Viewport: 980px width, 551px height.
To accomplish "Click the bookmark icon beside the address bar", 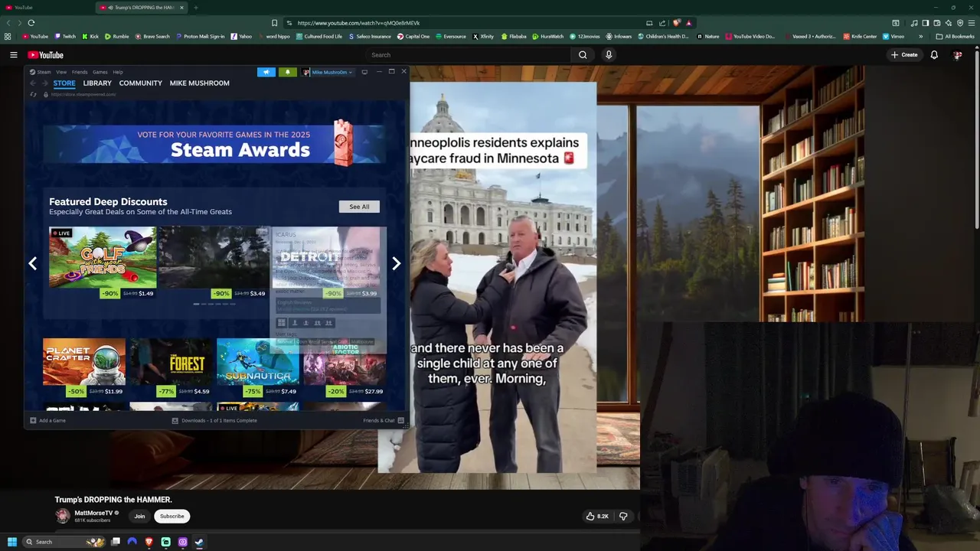I will pos(274,23).
